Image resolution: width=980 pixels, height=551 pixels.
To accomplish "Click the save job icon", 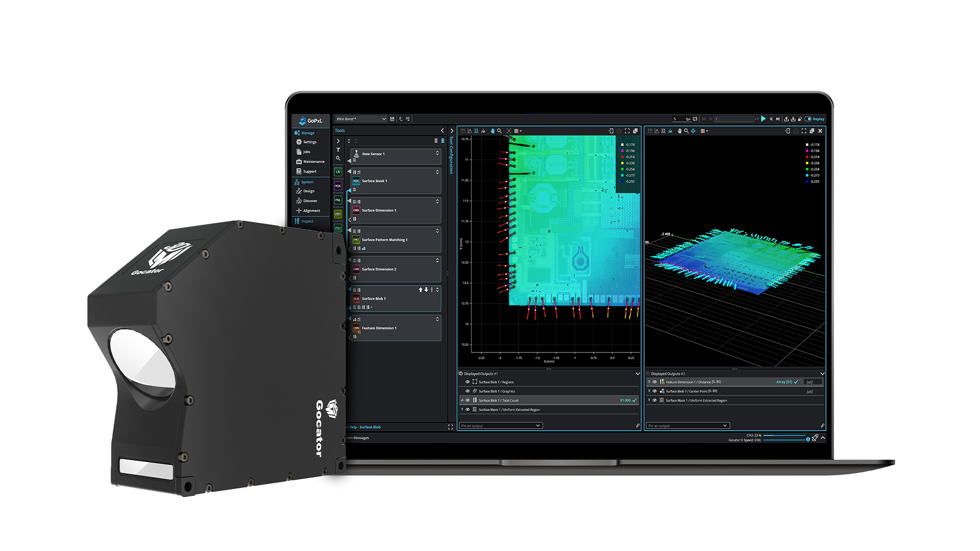I will tap(392, 119).
